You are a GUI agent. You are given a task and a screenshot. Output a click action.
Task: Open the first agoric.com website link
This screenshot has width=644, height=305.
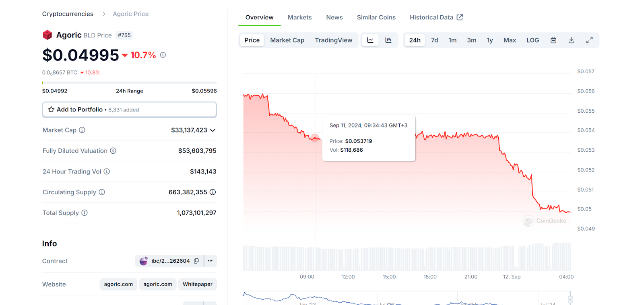118,284
